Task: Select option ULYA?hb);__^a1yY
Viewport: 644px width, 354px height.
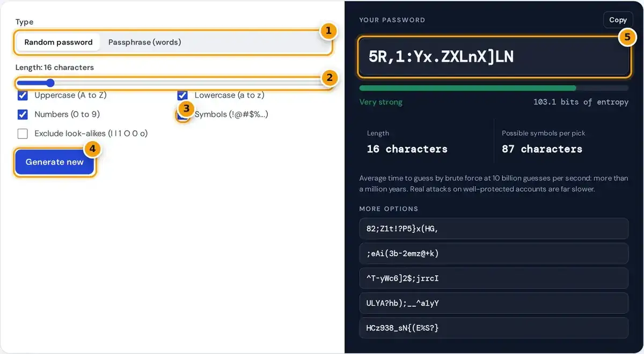Action: click(x=494, y=303)
